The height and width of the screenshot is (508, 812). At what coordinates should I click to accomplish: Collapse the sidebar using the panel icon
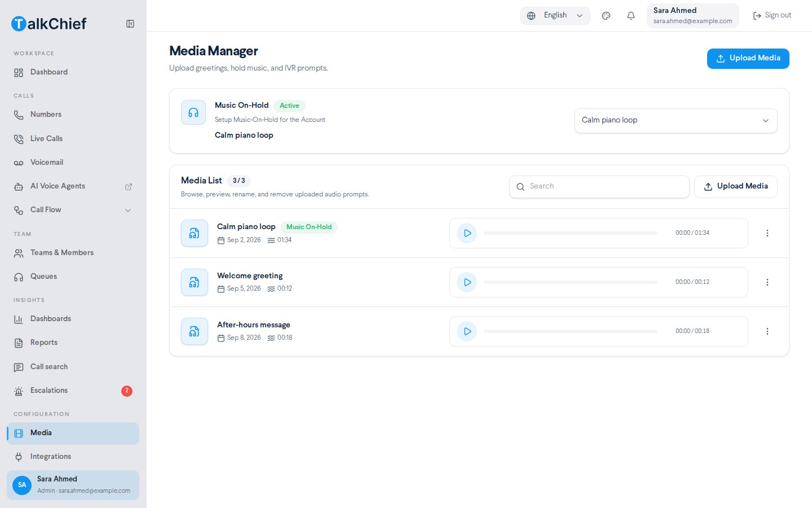(130, 24)
